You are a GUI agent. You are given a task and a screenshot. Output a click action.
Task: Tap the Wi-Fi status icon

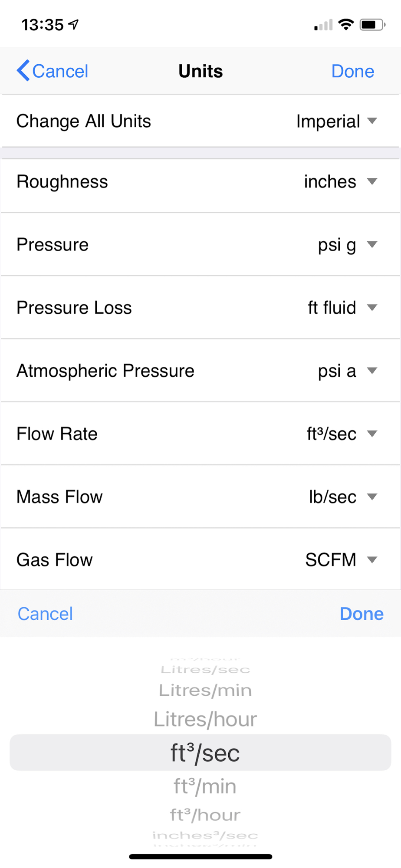pos(346,25)
